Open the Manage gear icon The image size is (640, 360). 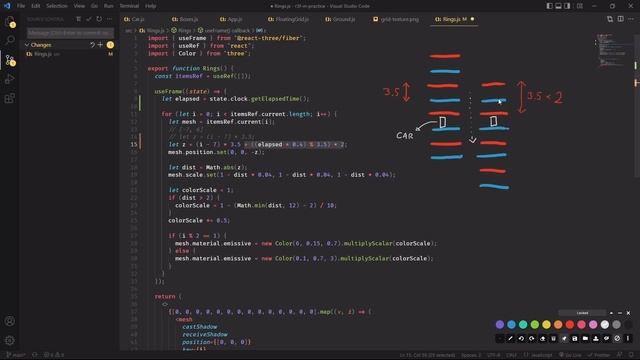[10, 340]
